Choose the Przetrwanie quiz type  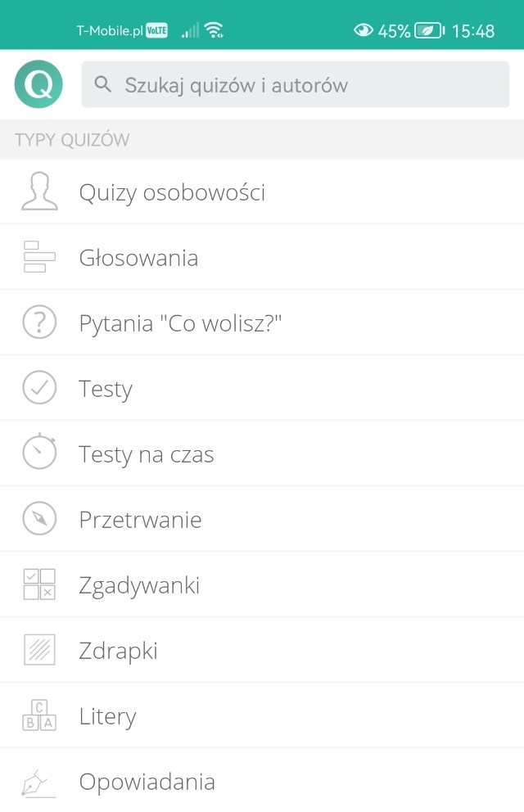coord(140,520)
